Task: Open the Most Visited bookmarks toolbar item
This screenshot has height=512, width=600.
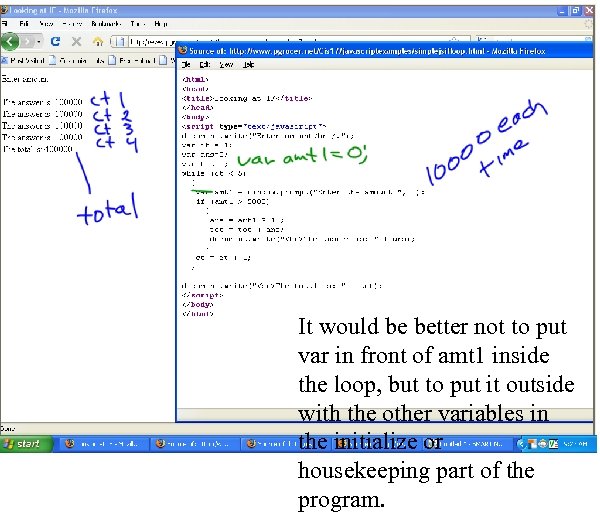Action: 23,60
